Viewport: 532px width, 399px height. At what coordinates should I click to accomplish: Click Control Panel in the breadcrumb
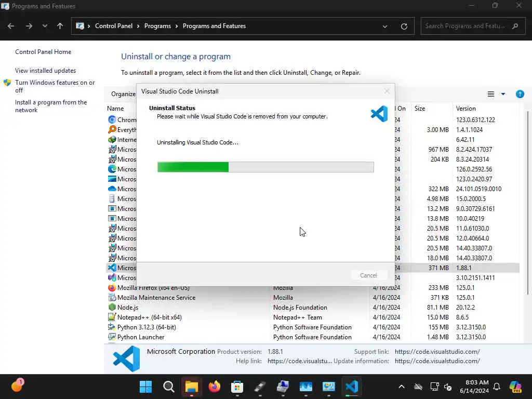114,26
